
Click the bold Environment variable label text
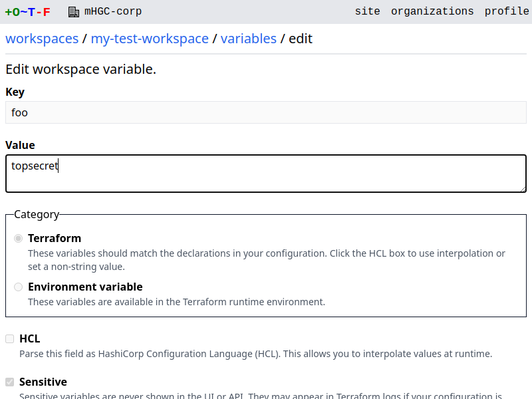pos(85,287)
